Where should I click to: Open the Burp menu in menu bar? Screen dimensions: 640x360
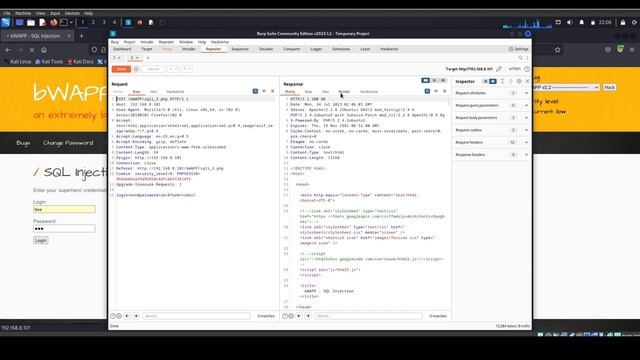click(115, 42)
